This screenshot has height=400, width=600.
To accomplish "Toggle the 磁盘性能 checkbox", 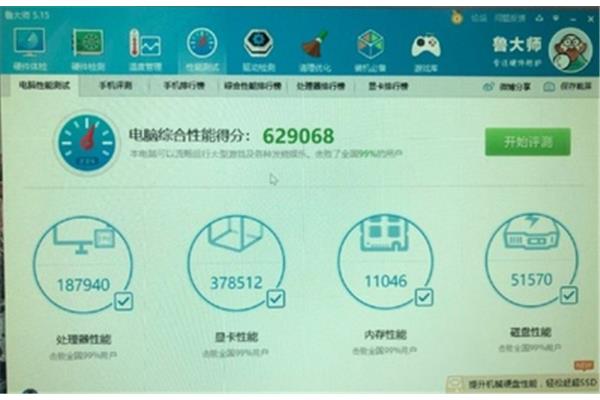I will point(569,295).
